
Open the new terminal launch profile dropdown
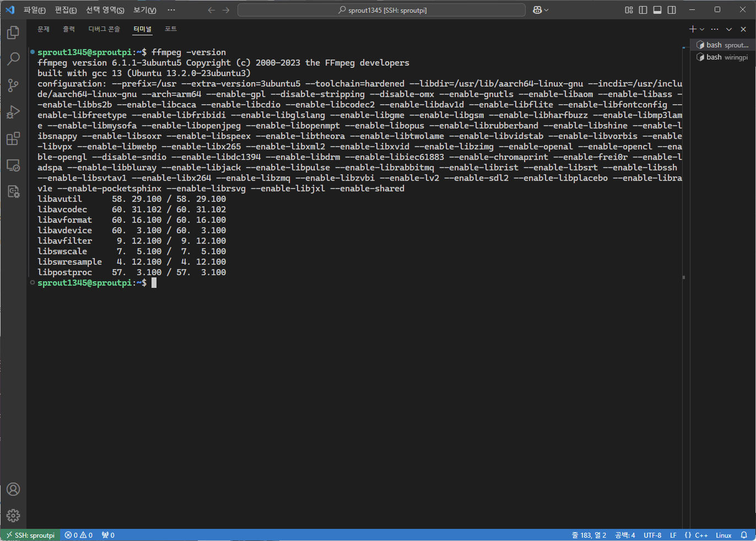[702, 29]
